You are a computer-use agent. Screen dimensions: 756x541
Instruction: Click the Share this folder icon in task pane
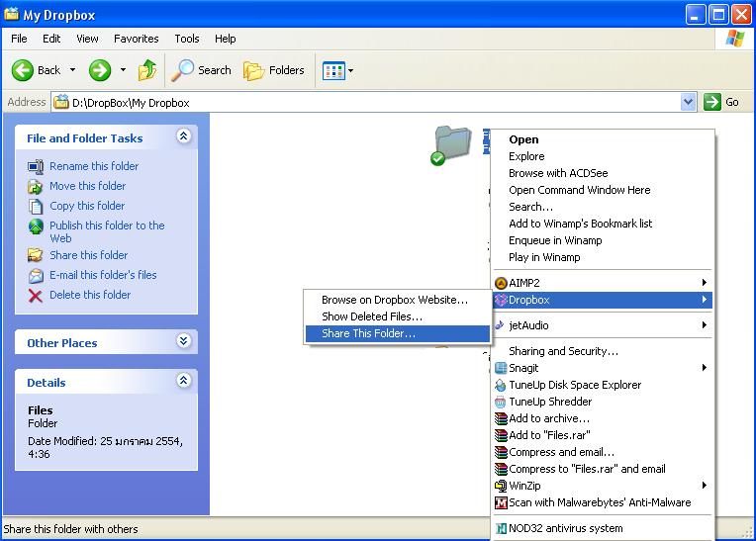pos(36,255)
